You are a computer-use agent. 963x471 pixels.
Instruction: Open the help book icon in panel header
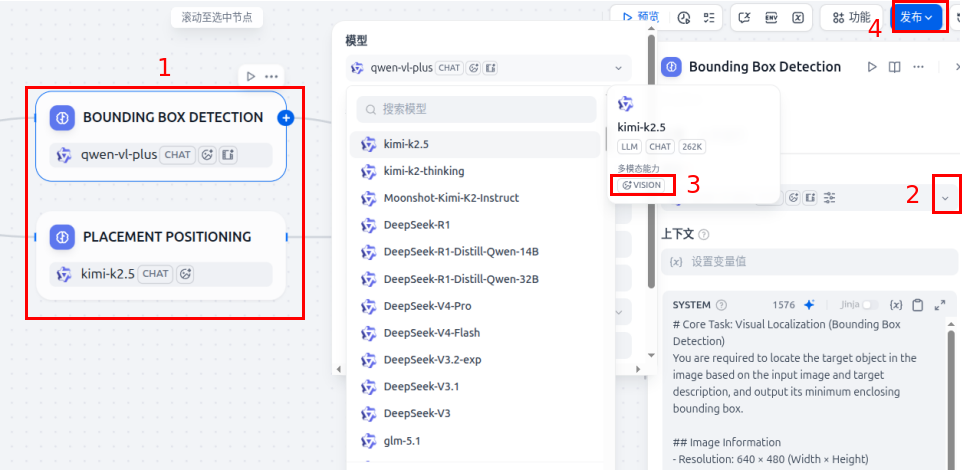pyautogui.click(x=895, y=67)
